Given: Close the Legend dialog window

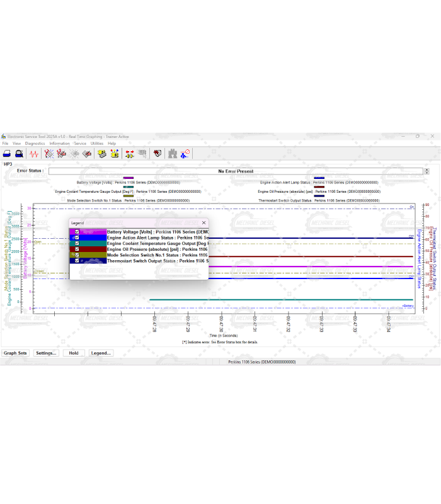Looking at the screenshot, I should point(203,223).
